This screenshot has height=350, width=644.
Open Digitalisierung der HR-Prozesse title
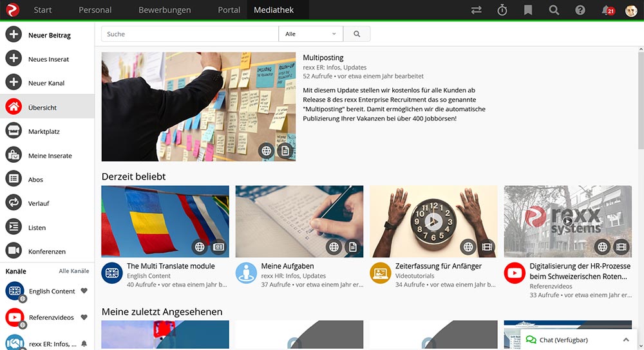pos(580,272)
